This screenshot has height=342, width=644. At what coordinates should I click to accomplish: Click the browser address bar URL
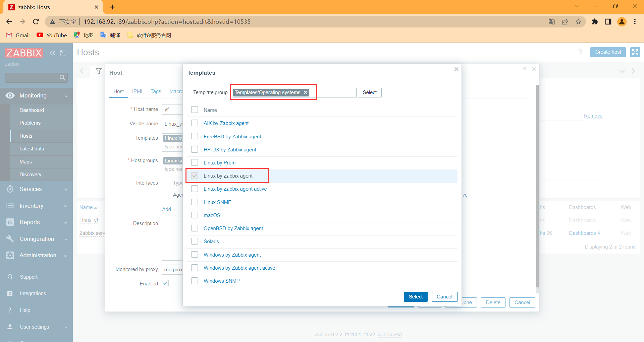coord(167,22)
